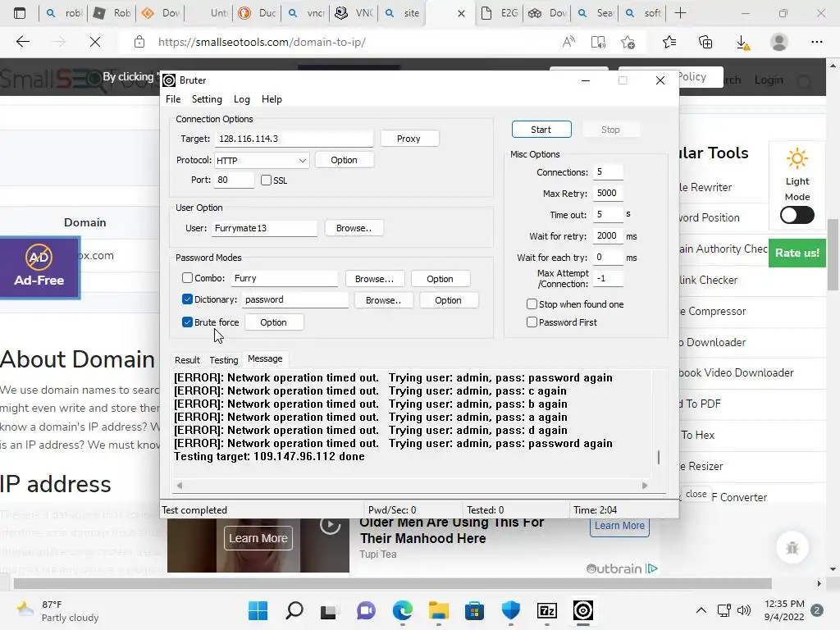Screen dimensions: 840x630
Task: Click the Ad-Free badge on webpage
Action: pyautogui.click(x=39, y=267)
